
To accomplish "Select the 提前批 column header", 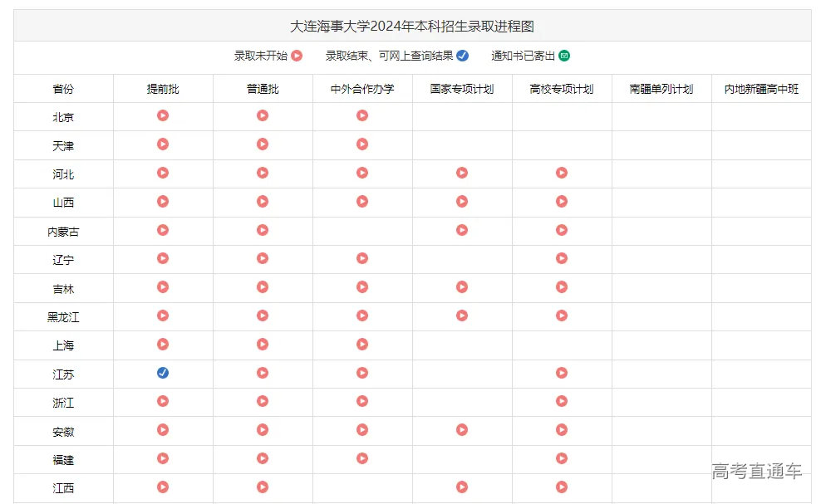I will tap(163, 89).
